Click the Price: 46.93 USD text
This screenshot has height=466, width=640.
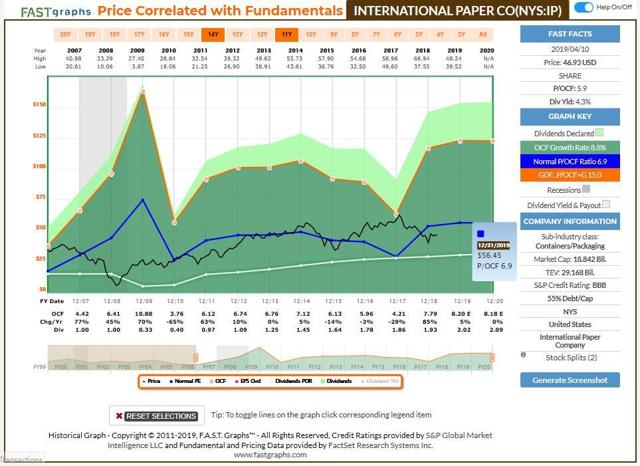(570, 62)
